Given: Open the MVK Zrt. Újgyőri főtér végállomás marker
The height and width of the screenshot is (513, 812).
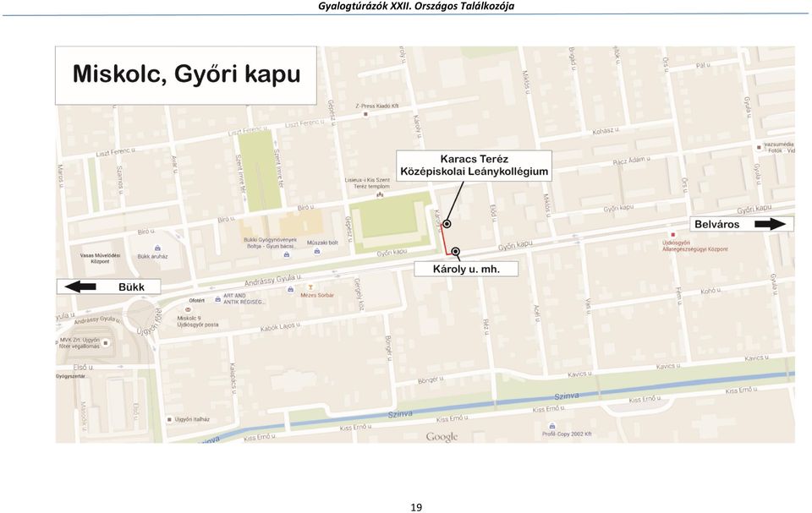Looking at the screenshot, I should pyautogui.click(x=106, y=342).
